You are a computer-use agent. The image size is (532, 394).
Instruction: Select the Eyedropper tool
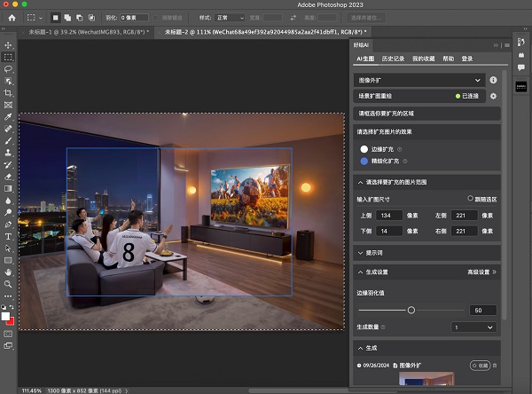(x=8, y=116)
